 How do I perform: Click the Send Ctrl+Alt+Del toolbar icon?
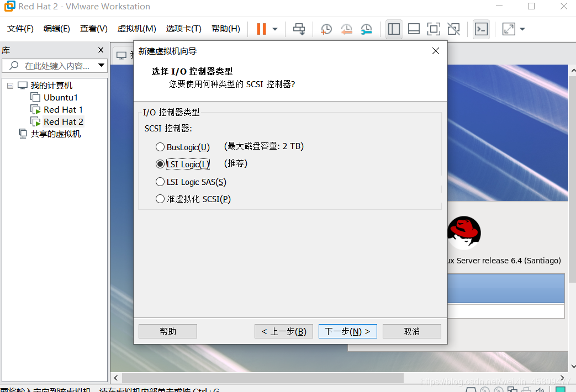point(299,29)
